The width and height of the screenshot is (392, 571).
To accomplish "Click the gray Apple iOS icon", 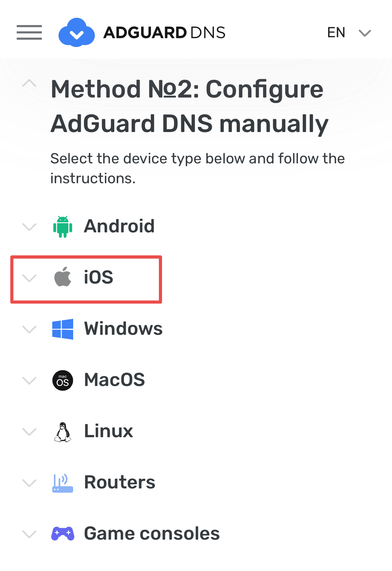I will (63, 277).
